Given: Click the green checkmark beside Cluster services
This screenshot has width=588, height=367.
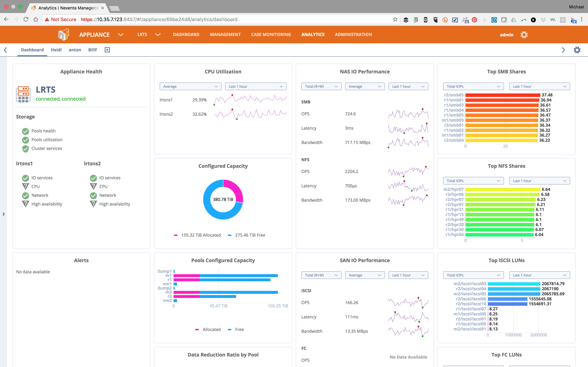Looking at the screenshot, I should [25, 149].
